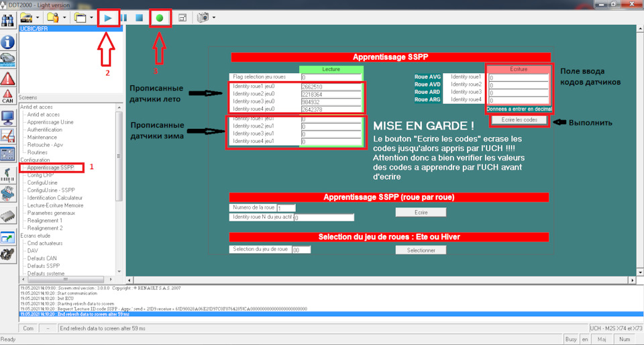Image resolution: width=644 pixels, height=345 pixels.
Task: Open Lecture-Ecriture Memoire screen
Action: pyautogui.click(x=55, y=205)
